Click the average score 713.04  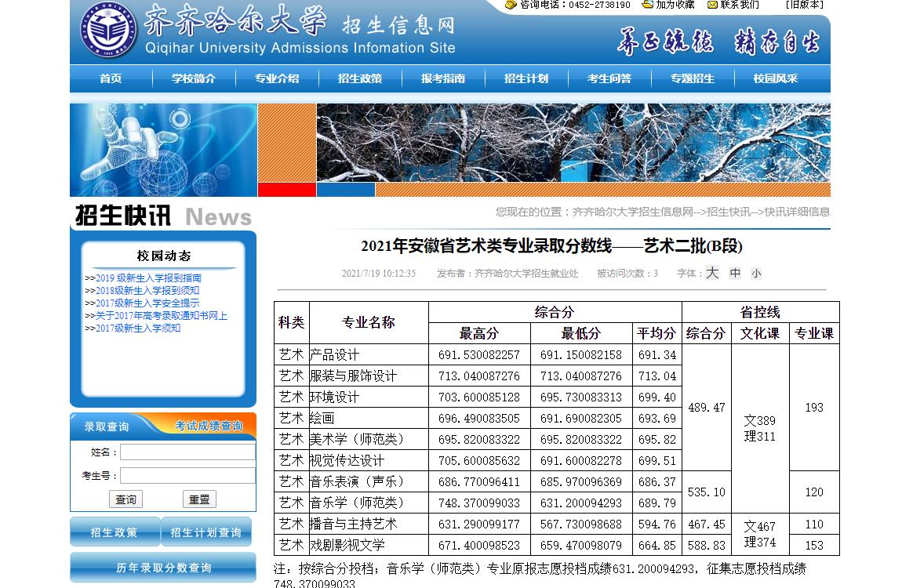[657, 376]
